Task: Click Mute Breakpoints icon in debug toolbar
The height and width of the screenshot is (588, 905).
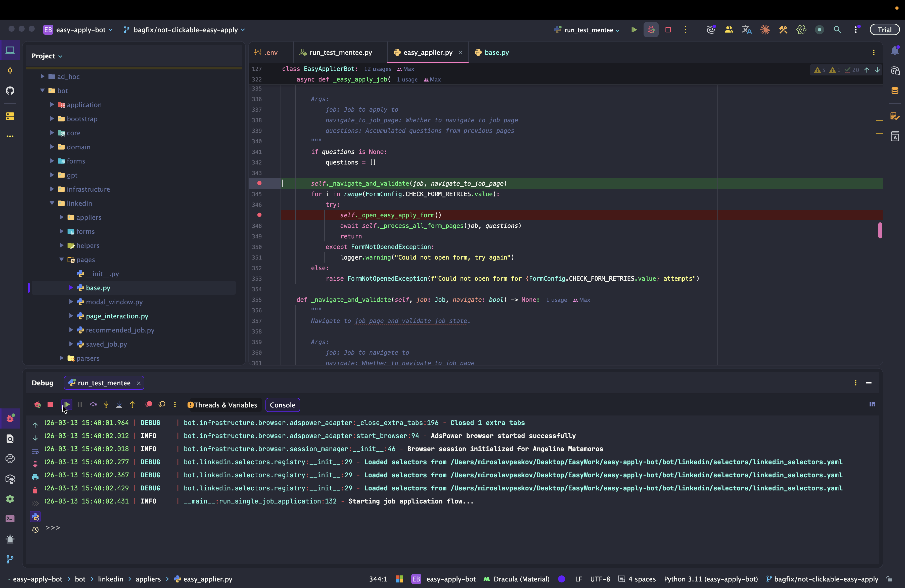Action: click(162, 404)
